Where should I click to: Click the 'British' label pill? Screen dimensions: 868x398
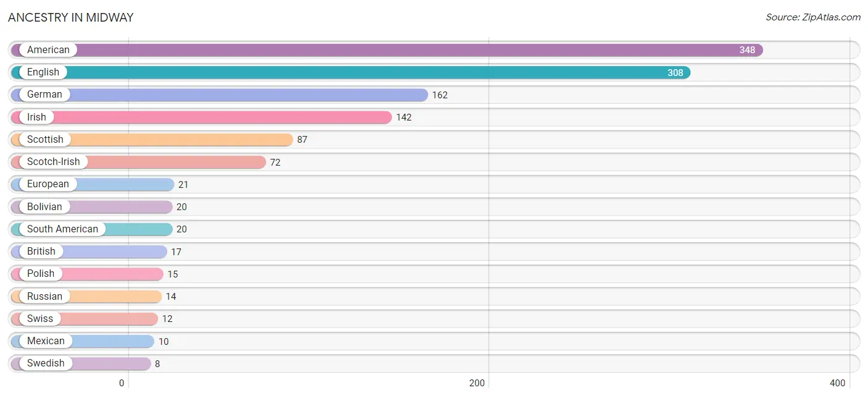[x=41, y=251]
